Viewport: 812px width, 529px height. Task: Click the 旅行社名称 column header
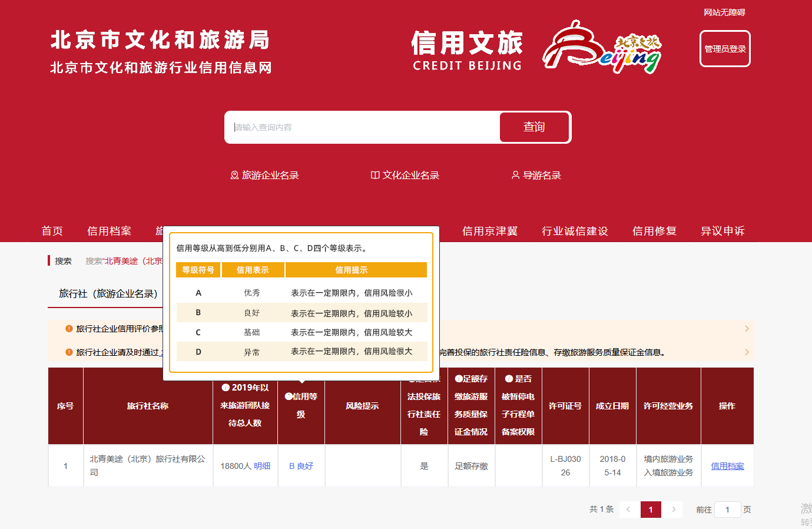coord(148,406)
